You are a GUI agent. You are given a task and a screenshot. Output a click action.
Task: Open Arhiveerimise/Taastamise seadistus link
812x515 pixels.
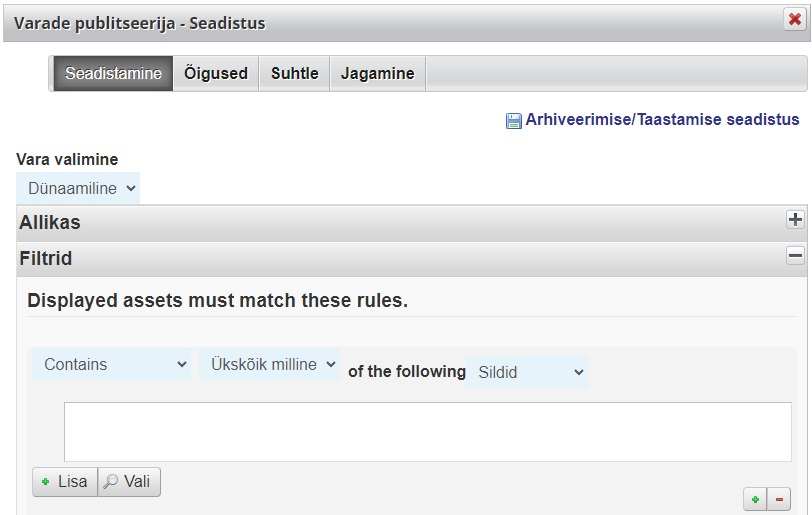coord(662,120)
